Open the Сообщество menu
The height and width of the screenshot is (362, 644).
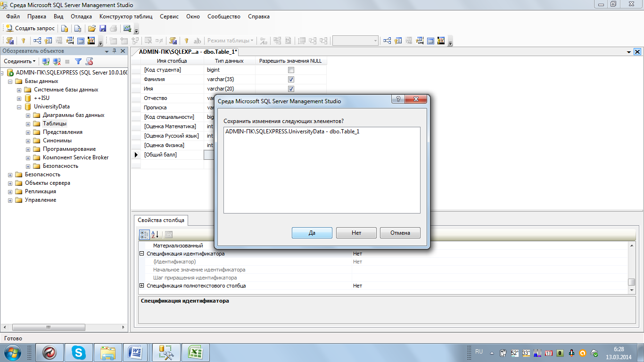click(224, 16)
